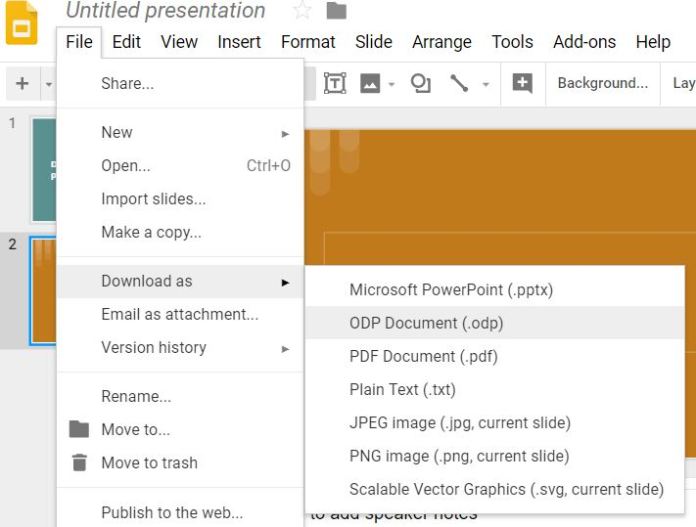Open the line type dropdown arrow
The width and height of the screenshot is (696, 527).
(486, 83)
